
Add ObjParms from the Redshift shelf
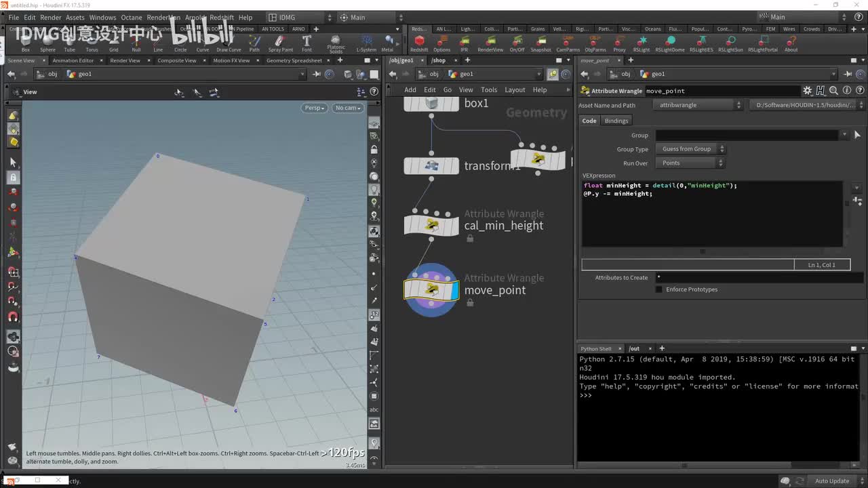click(x=595, y=45)
